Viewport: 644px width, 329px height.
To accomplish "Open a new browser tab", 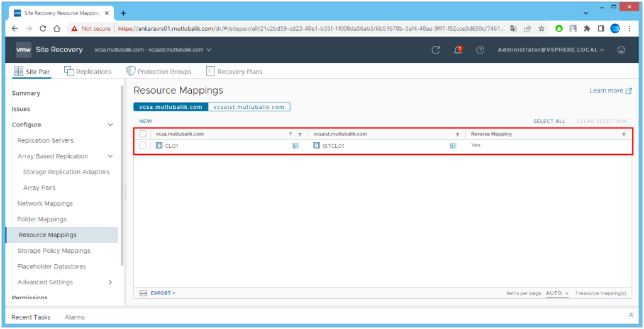I will point(123,13).
